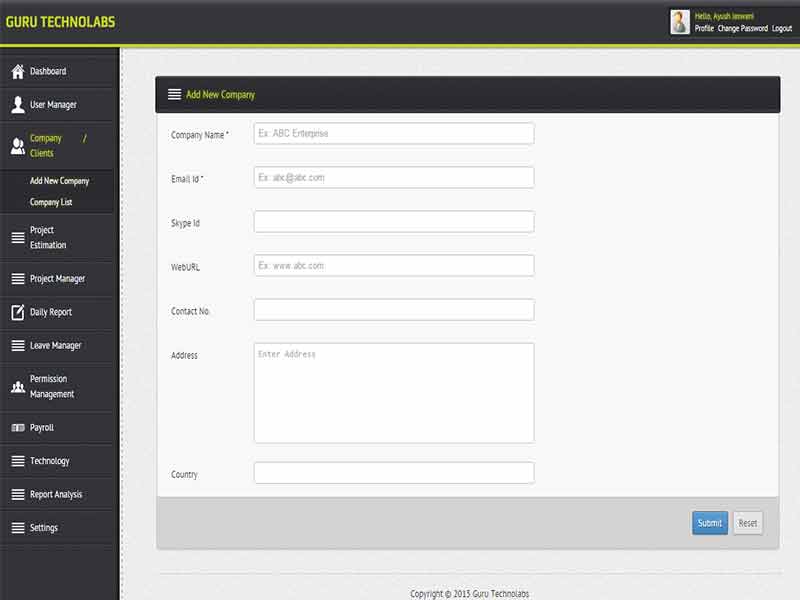This screenshot has width=800, height=600.
Task: Open the Company / Clients group icon
Action: coord(16,144)
